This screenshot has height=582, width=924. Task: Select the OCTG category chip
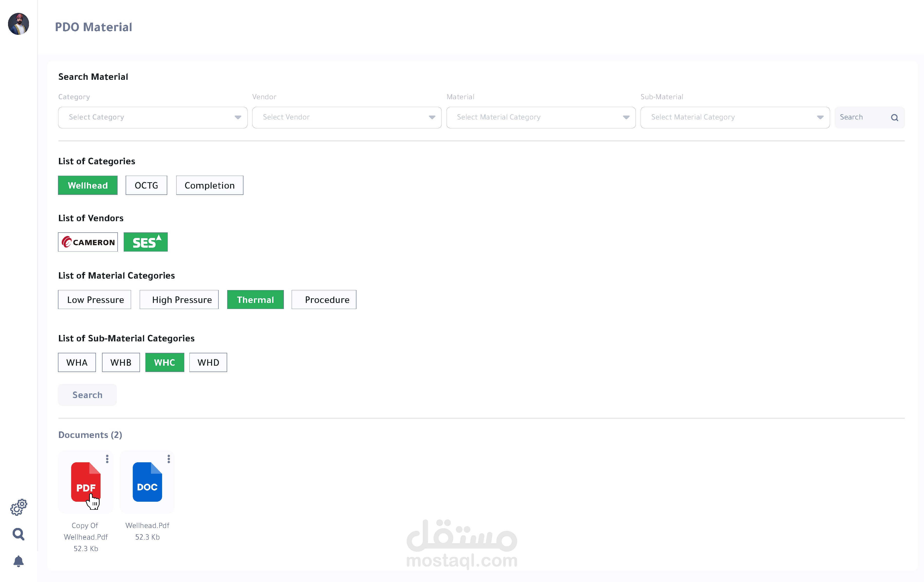tap(146, 185)
